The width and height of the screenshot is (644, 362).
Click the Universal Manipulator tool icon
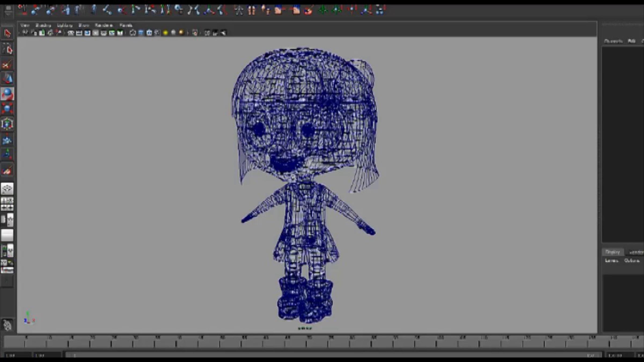(7, 124)
